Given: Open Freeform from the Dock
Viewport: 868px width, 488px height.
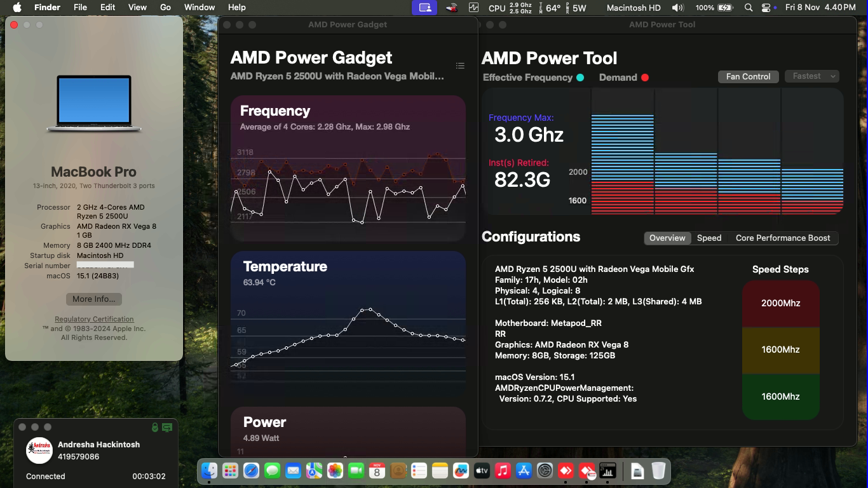Looking at the screenshot, I should point(461,471).
